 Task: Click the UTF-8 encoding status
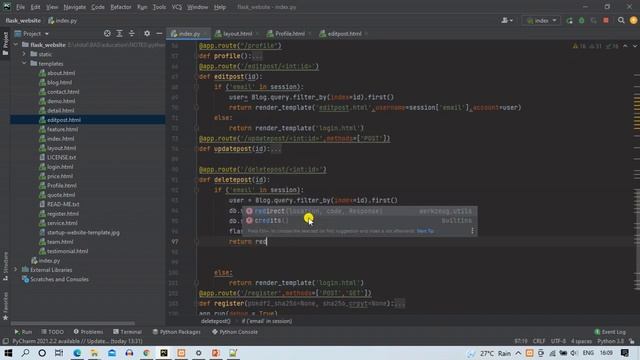(558, 341)
